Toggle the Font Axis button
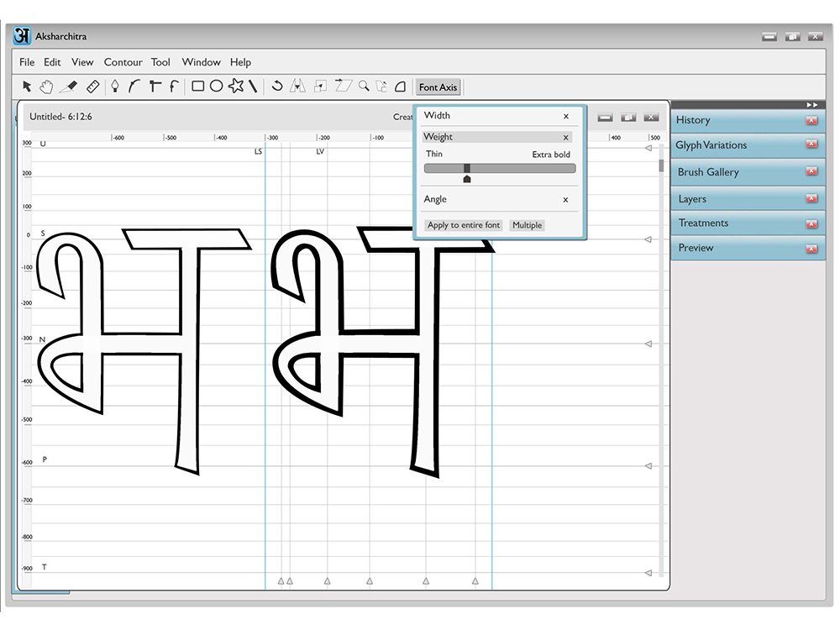 tap(438, 87)
